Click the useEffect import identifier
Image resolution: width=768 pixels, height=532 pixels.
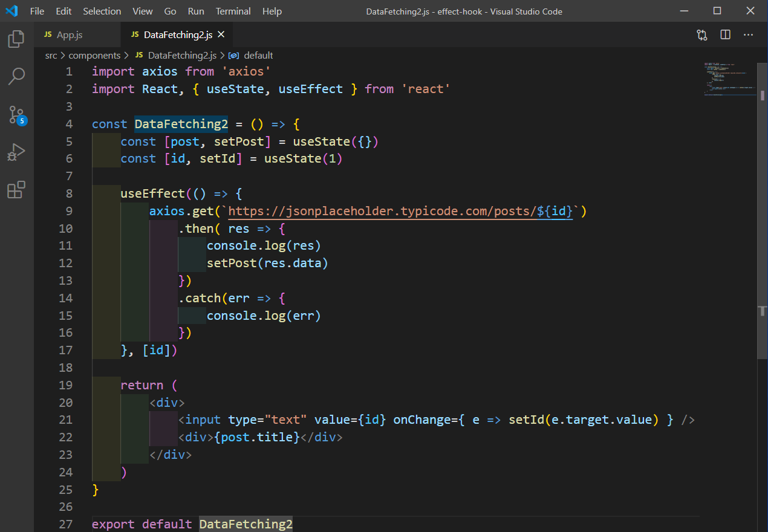pos(311,89)
